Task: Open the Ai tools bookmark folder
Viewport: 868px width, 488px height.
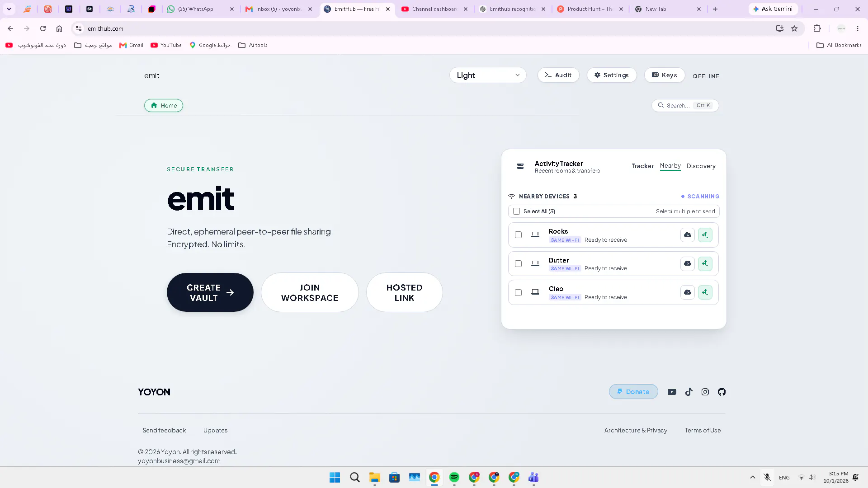Action: 253,45
